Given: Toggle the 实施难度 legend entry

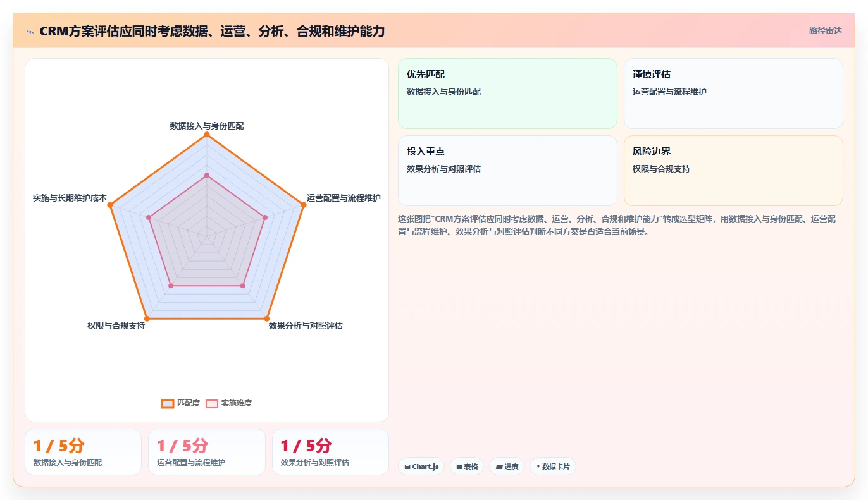Looking at the screenshot, I should coord(228,403).
